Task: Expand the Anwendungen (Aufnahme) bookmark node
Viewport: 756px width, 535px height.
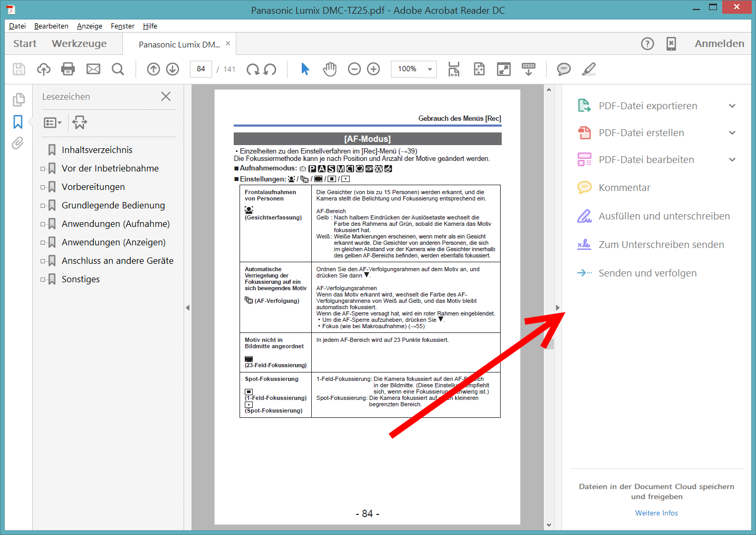Action: click(43, 224)
